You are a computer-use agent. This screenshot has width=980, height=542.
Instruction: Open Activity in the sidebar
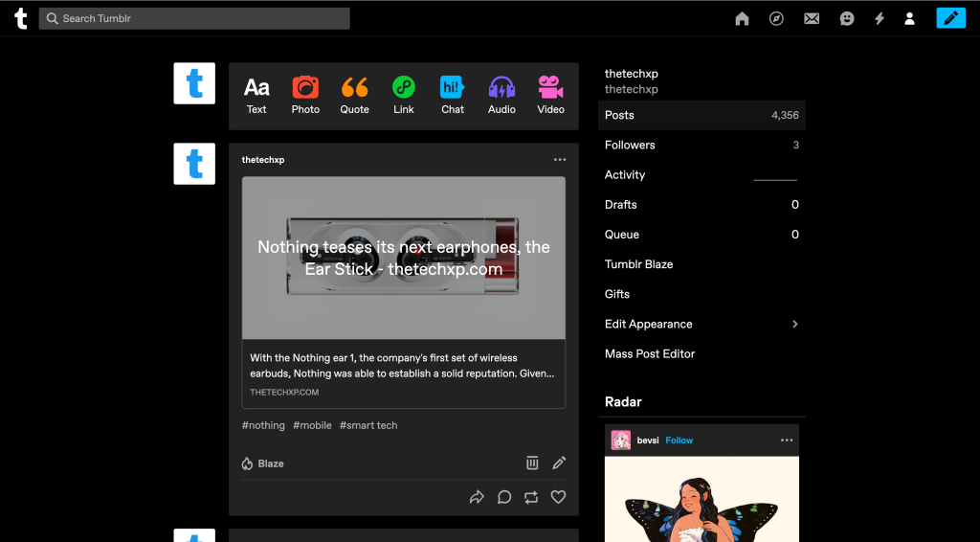coord(702,175)
